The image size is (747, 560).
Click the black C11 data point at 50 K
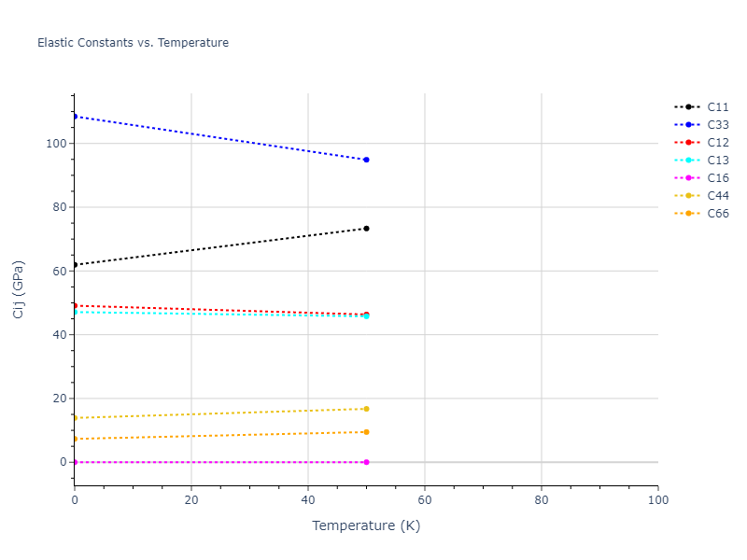366,229
